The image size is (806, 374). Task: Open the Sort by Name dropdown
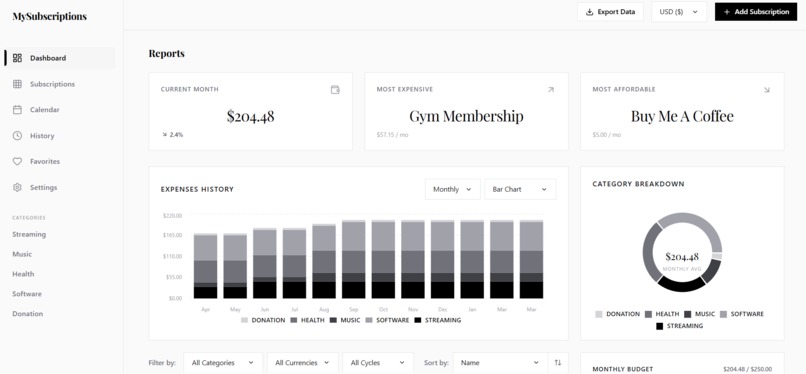(500, 363)
